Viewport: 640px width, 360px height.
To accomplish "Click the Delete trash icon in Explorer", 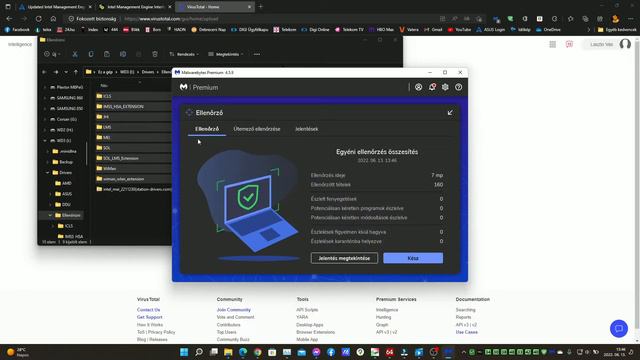I will point(155,54).
